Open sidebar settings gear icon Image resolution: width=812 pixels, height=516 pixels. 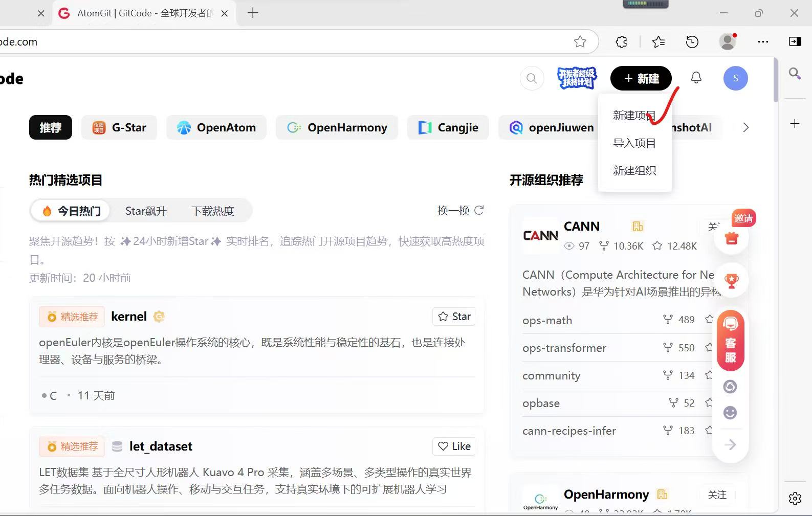[x=795, y=498]
